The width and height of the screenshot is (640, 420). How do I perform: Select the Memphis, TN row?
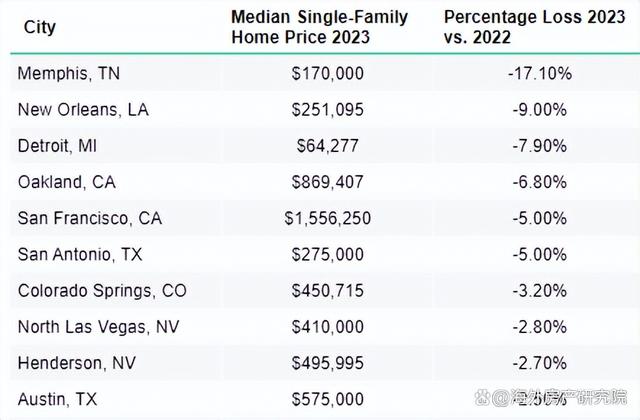325,73
